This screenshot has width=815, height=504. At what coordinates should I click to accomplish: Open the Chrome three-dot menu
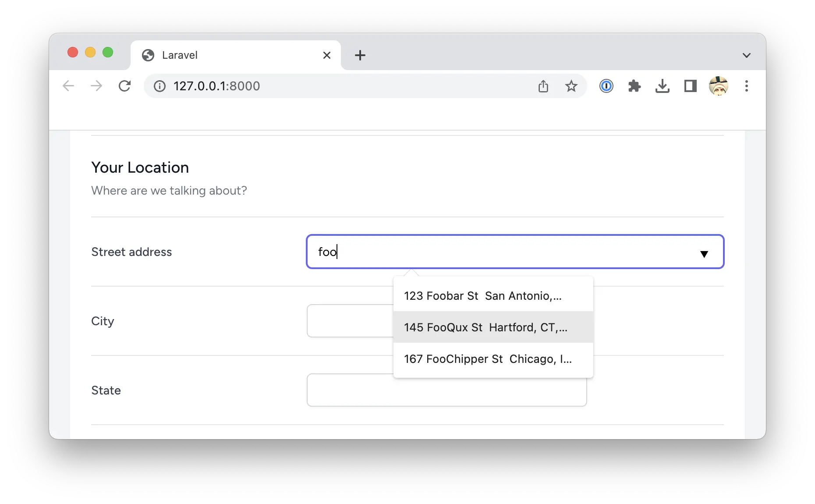[x=746, y=86]
